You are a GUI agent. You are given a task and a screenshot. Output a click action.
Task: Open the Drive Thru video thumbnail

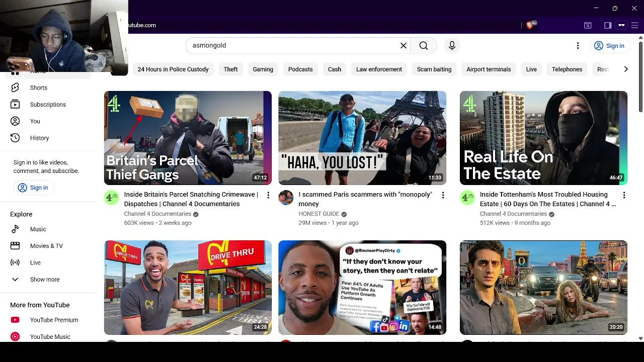coord(188,288)
